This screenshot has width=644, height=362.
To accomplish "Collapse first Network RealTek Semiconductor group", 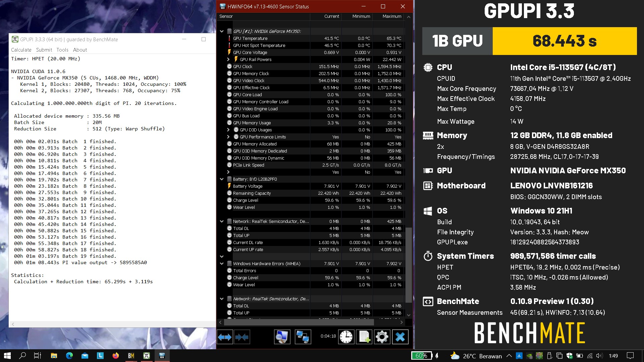I will click(x=222, y=221).
